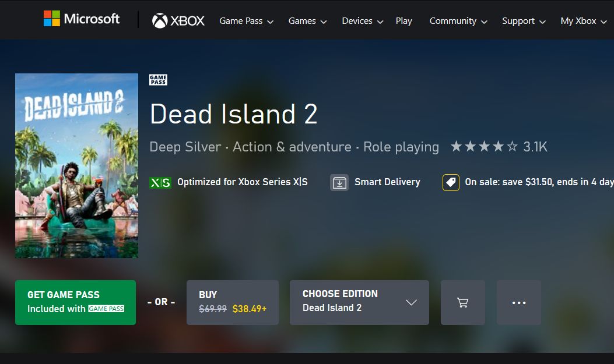This screenshot has width=614, height=364.
Task: Expand the Game Pass menu
Action: point(246,21)
